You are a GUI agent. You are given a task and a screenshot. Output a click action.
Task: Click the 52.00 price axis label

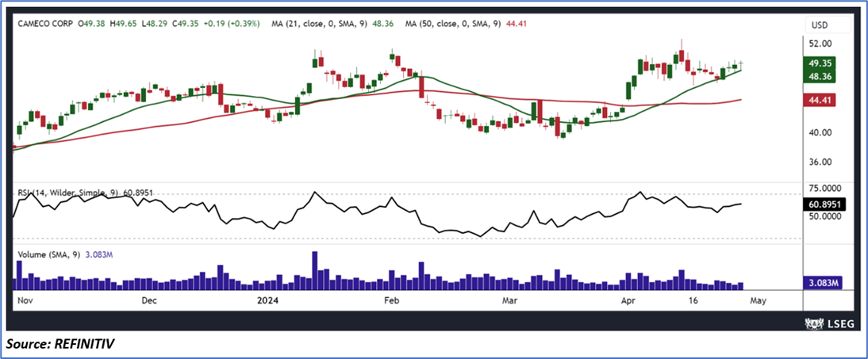pyautogui.click(x=821, y=44)
